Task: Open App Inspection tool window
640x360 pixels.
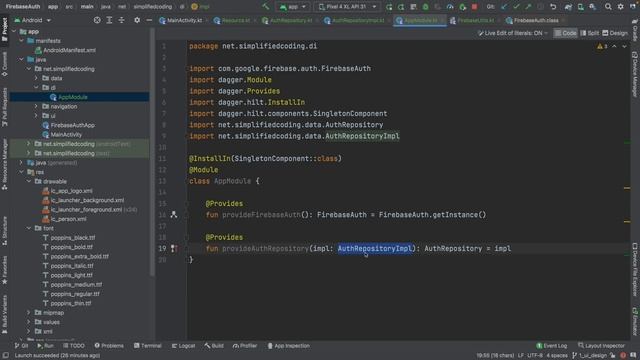Action: click(289, 346)
